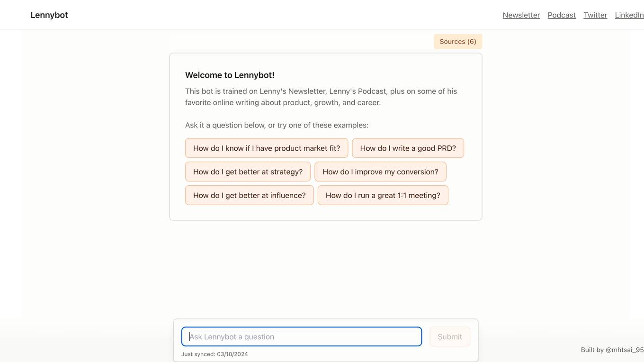This screenshot has height=362, width=644.
Task: Select 'get better at strategy' example
Action: coord(248,172)
